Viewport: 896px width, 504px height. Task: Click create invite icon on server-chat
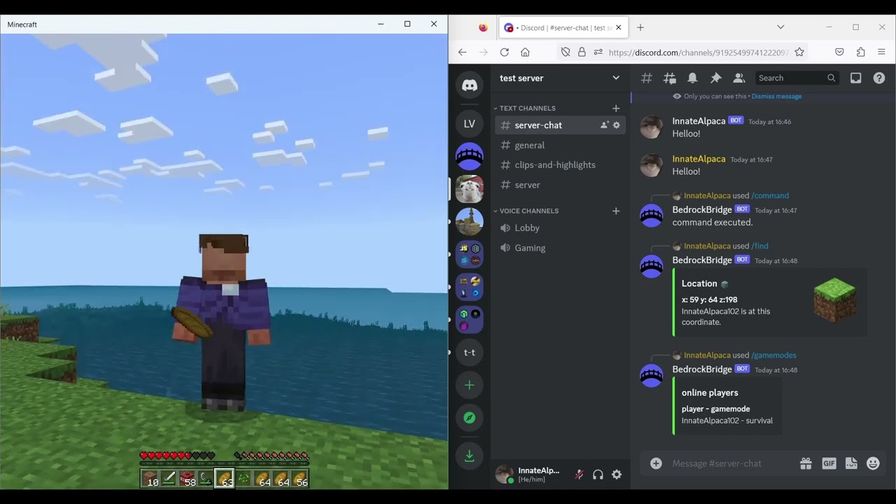click(604, 125)
